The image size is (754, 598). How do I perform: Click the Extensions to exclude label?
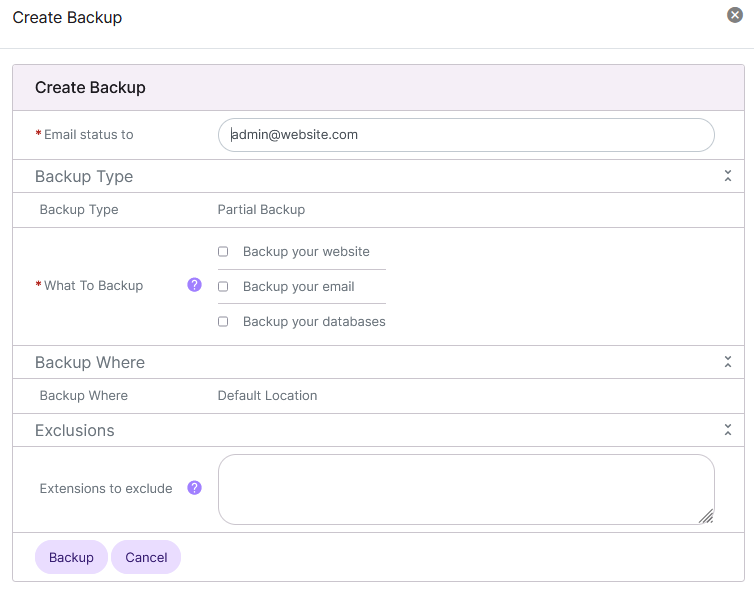coord(106,488)
